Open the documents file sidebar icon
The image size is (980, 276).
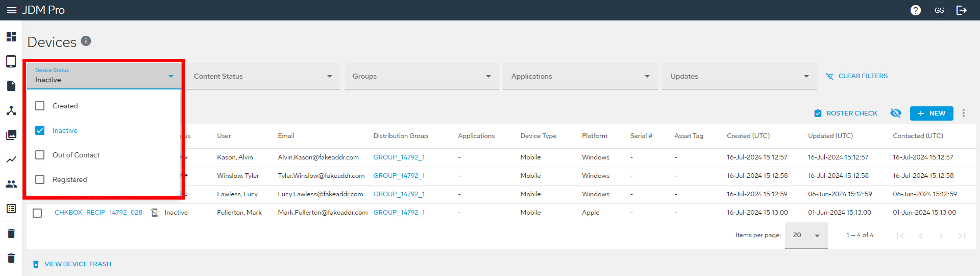point(11,86)
